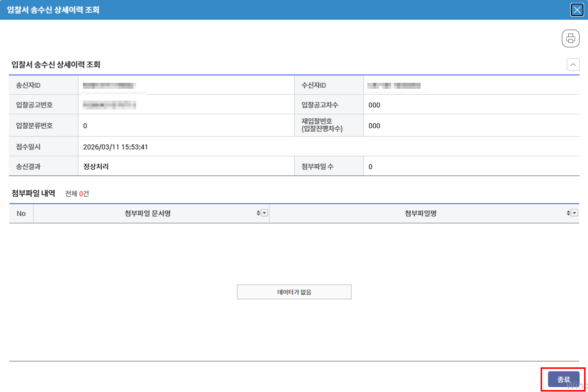
Task: Sort by 첨부파일 문서명 sort arrows
Action: pos(258,213)
